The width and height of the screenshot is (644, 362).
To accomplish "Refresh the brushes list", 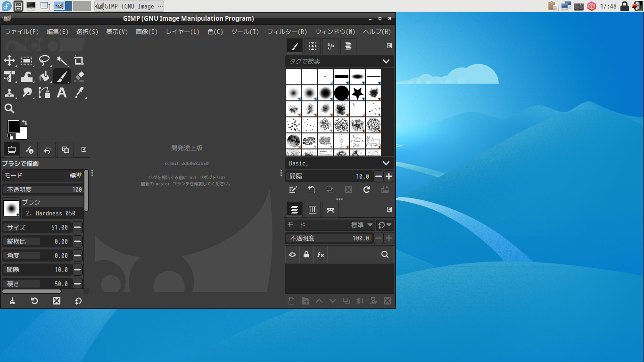I will (367, 189).
